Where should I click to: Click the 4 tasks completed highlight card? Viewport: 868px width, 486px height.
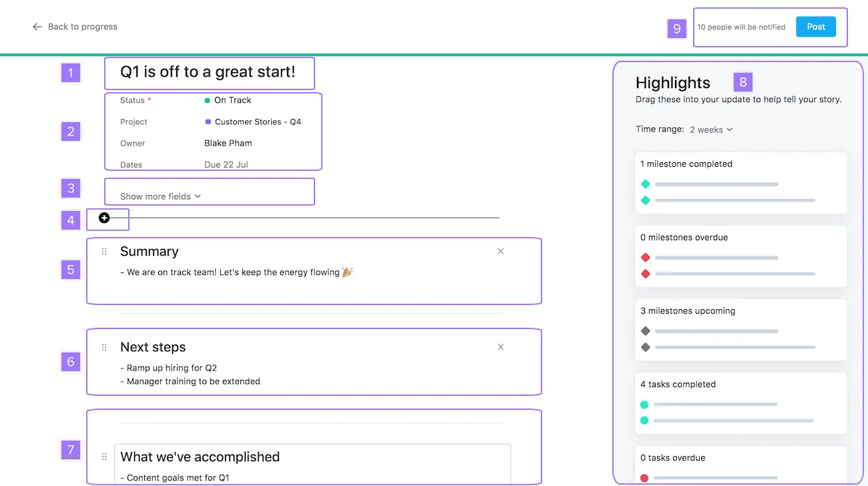[x=740, y=403]
